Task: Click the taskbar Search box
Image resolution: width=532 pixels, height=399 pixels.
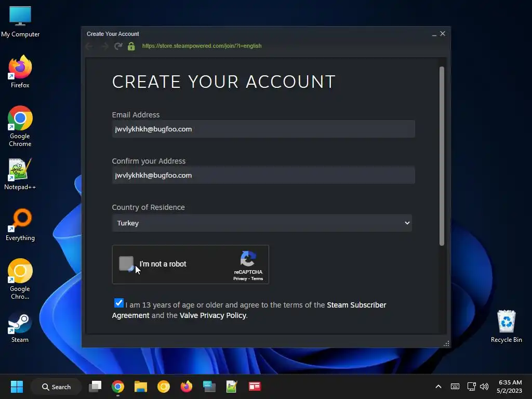Action: coord(56,387)
